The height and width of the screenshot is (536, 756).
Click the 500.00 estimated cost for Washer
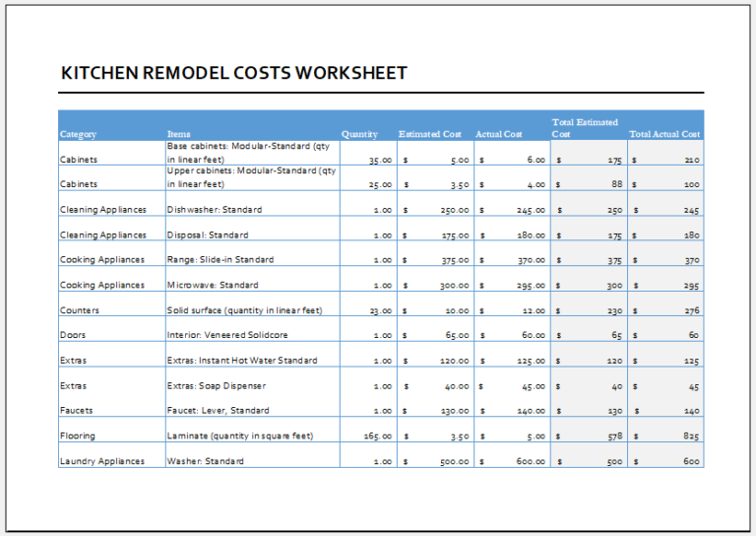(436, 455)
